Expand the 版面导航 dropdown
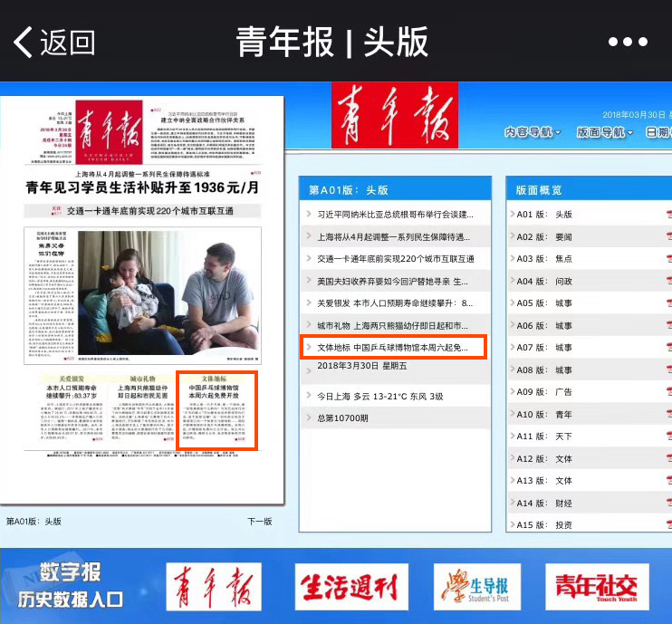 pos(606,132)
